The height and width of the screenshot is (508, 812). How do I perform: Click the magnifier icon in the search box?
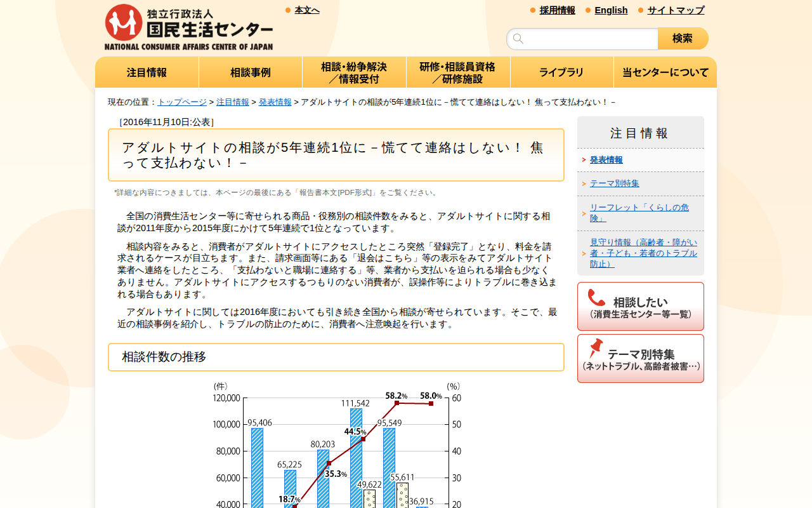click(x=519, y=38)
